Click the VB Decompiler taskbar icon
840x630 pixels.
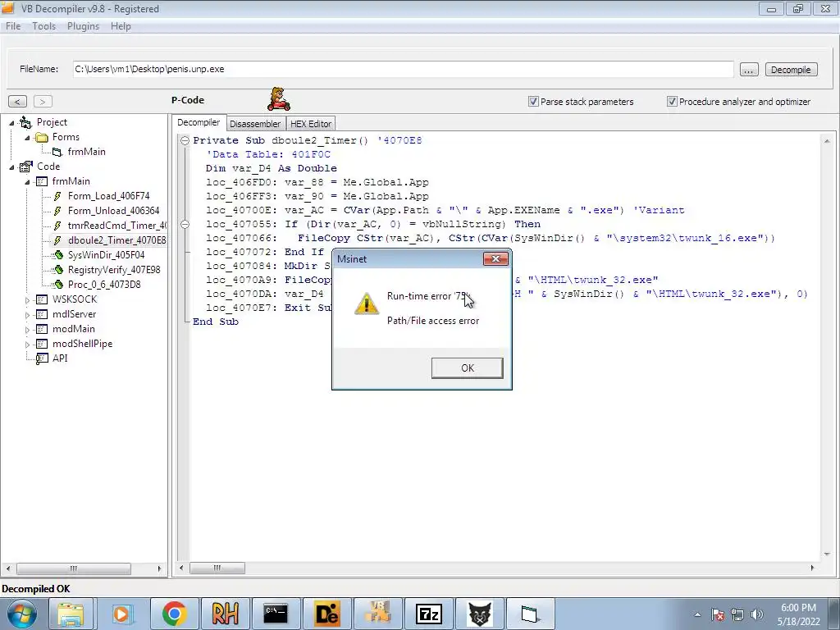pyautogui.click(x=377, y=614)
